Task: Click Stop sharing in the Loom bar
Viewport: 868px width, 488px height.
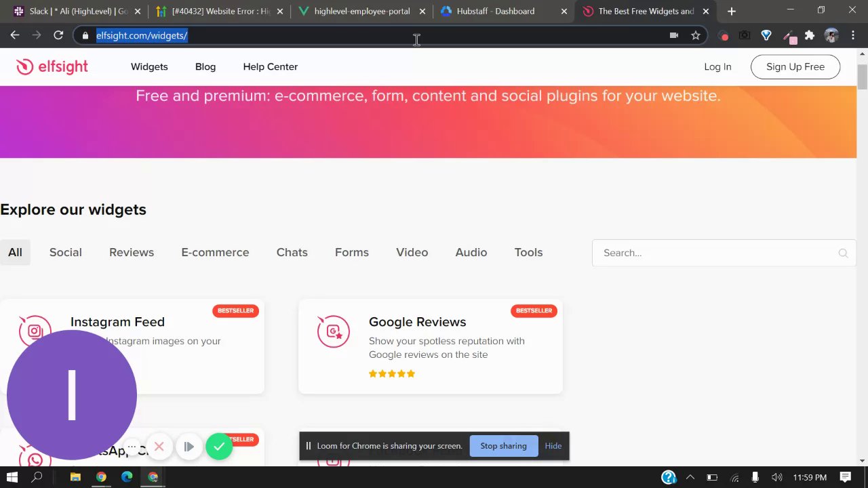Action: pyautogui.click(x=503, y=446)
